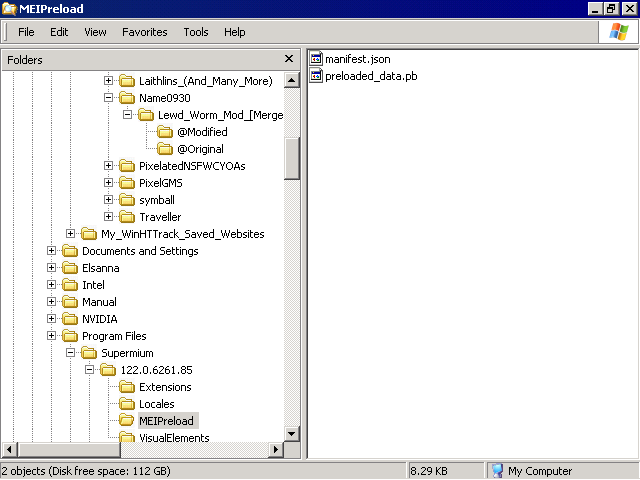
Task: Expand the NVIDIA folder
Action: tap(51, 319)
